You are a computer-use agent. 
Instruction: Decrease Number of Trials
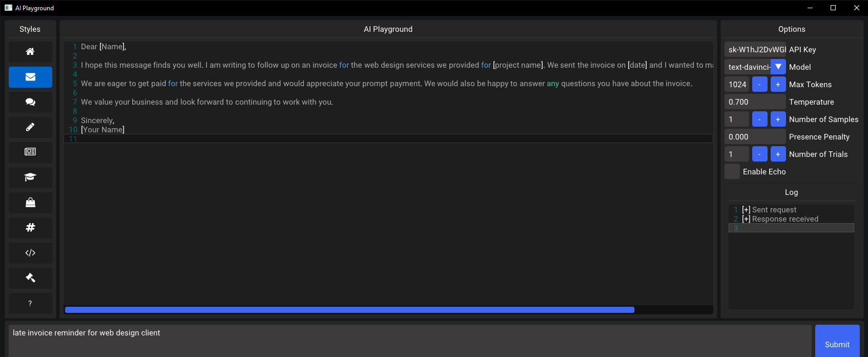[x=760, y=154]
